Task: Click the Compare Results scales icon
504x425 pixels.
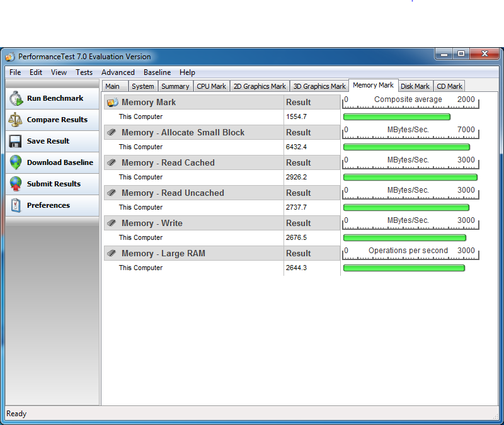Action: pyautogui.click(x=16, y=120)
